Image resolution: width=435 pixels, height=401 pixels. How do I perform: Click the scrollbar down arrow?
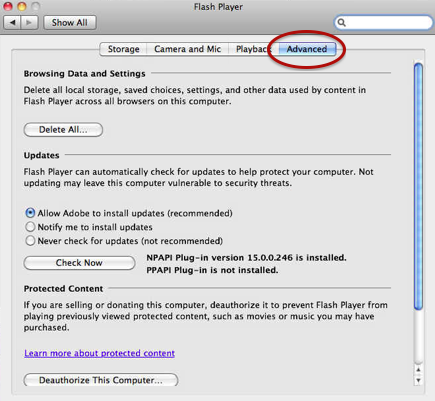(x=418, y=380)
